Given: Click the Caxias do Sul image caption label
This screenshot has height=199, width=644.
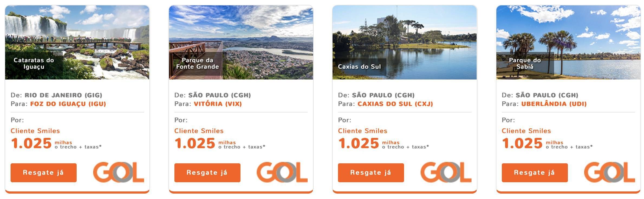Looking at the screenshot, I should click(359, 67).
